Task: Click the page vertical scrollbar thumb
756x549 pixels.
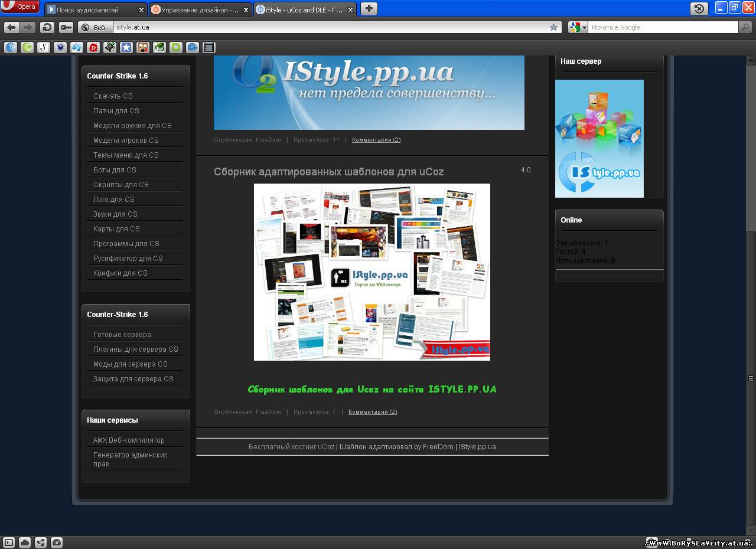Action: (x=751, y=378)
